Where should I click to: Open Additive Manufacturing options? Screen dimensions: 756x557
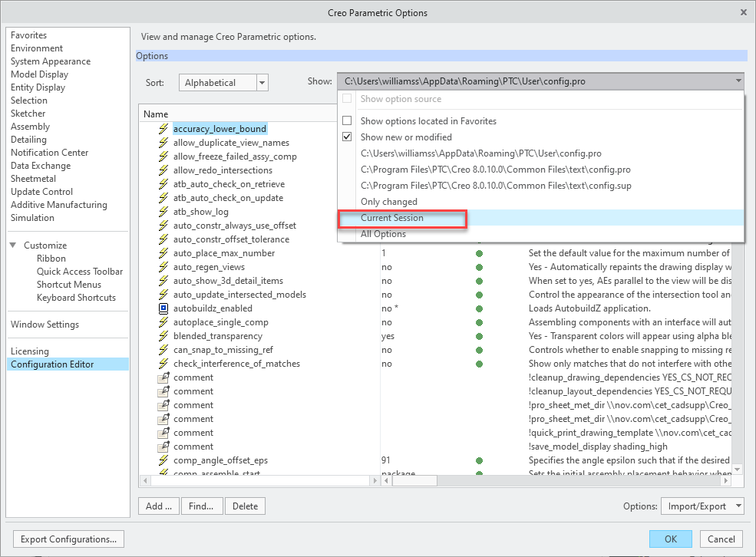pyautogui.click(x=59, y=205)
